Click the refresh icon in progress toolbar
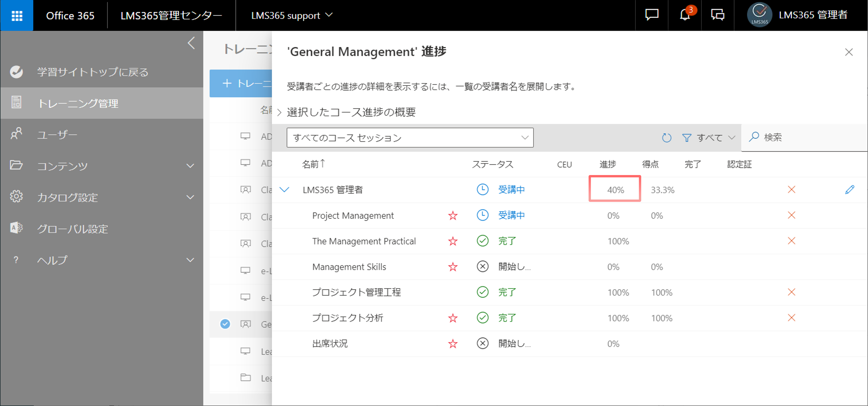 (x=667, y=138)
